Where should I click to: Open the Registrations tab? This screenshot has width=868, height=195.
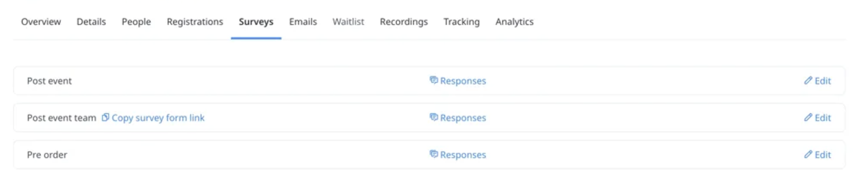(195, 22)
